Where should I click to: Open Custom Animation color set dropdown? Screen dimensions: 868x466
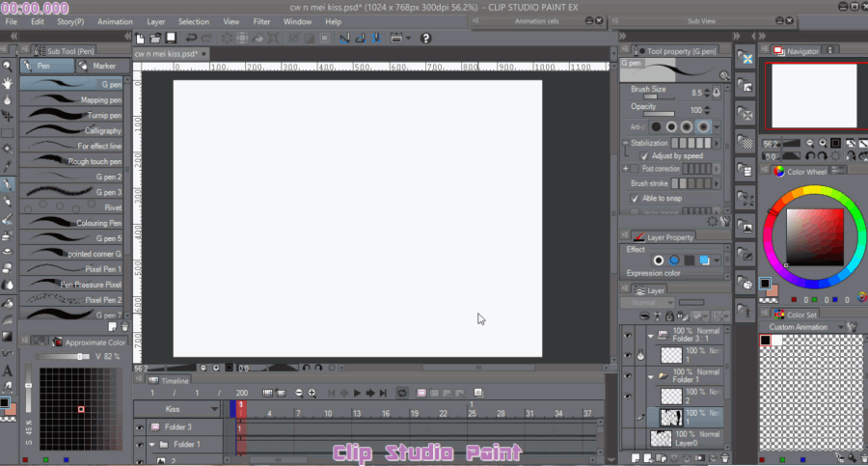pyautogui.click(x=840, y=327)
